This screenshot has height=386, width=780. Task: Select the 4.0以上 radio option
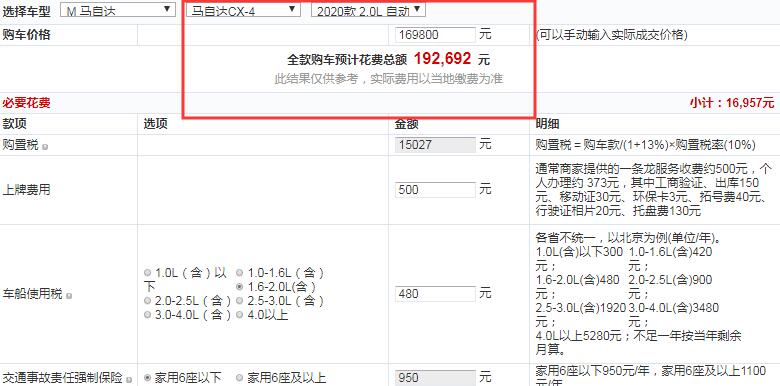(x=239, y=315)
